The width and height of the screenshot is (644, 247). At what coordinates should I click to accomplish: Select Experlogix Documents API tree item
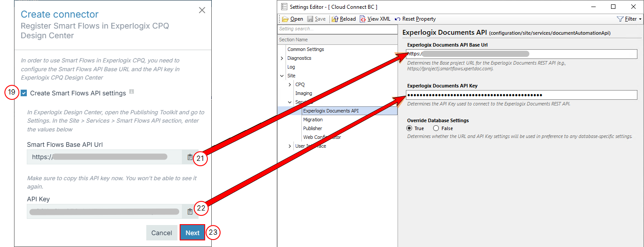331,111
